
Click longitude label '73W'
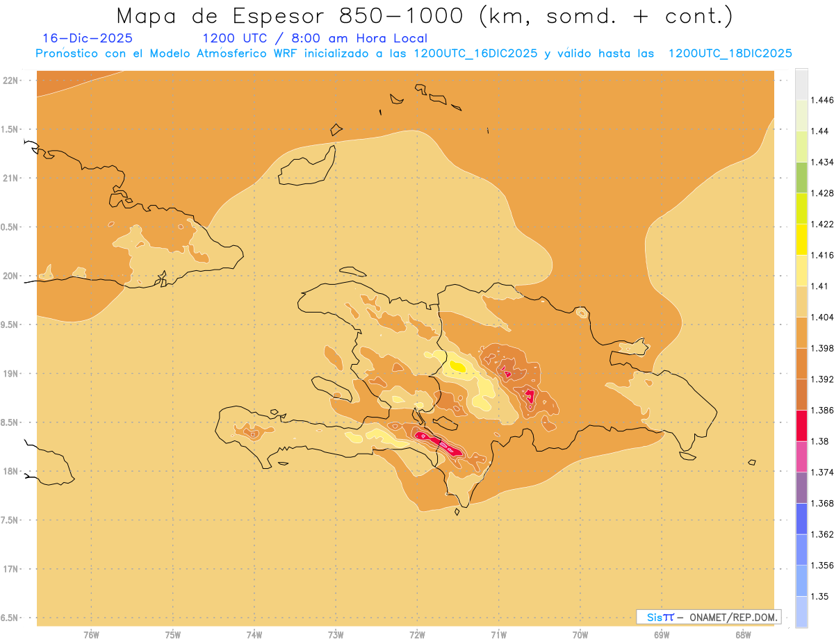click(x=336, y=635)
